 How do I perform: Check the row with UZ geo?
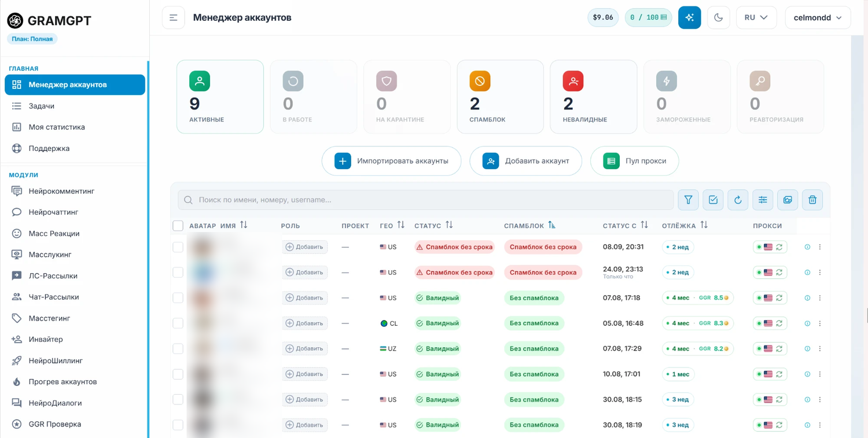pos(178,349)
